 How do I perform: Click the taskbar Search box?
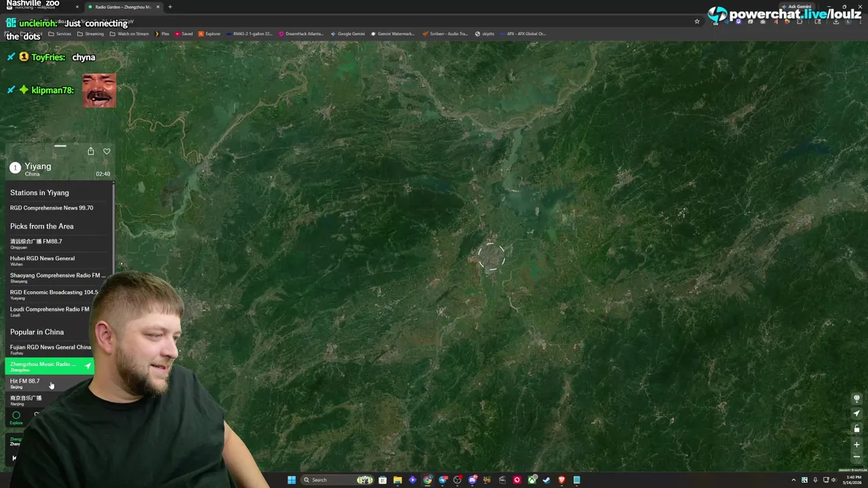tap(338, 480)
